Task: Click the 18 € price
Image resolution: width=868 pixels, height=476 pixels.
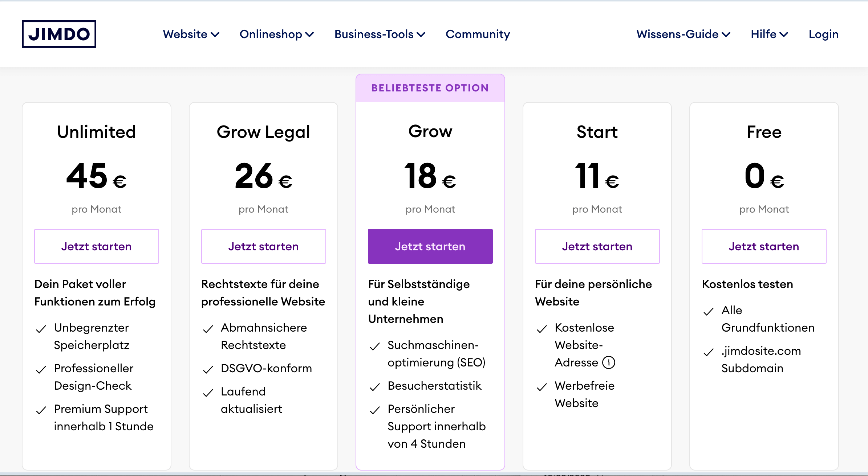Action: (430, 176)
